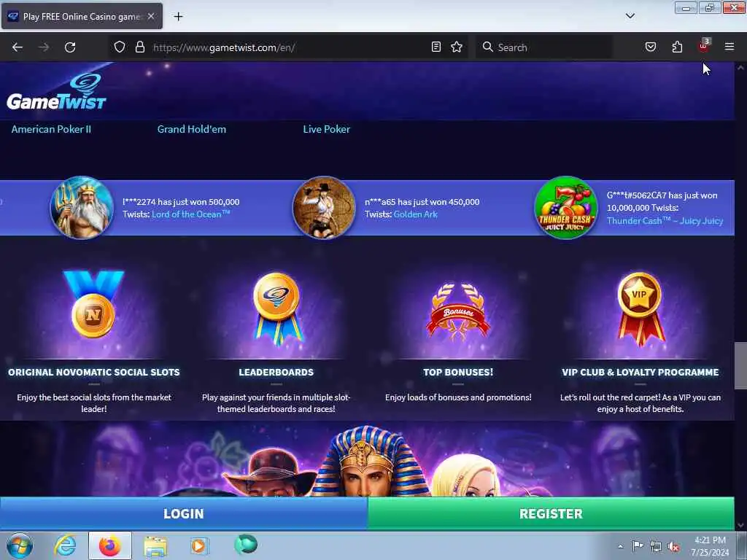Image resolution: width=747 pixels, height=560 pixels.
Task: Bookmark this page with the star icon
Action: [457, 47]
